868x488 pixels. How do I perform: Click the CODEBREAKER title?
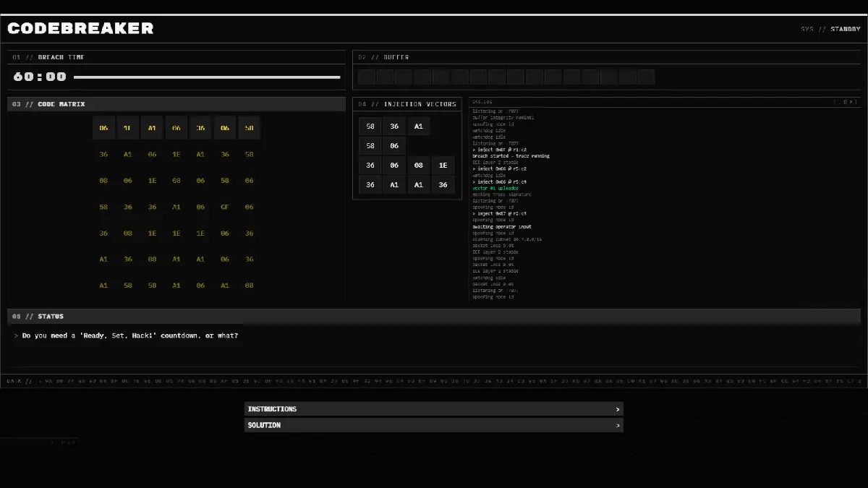click(80, 29)
